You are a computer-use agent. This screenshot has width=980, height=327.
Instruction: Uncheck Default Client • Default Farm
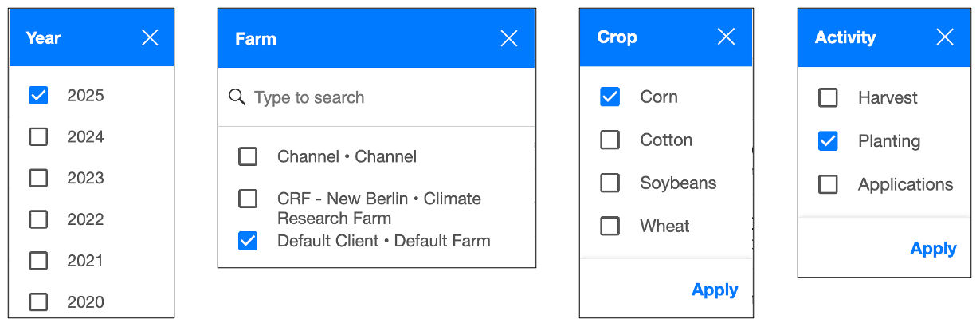point(248,241)
